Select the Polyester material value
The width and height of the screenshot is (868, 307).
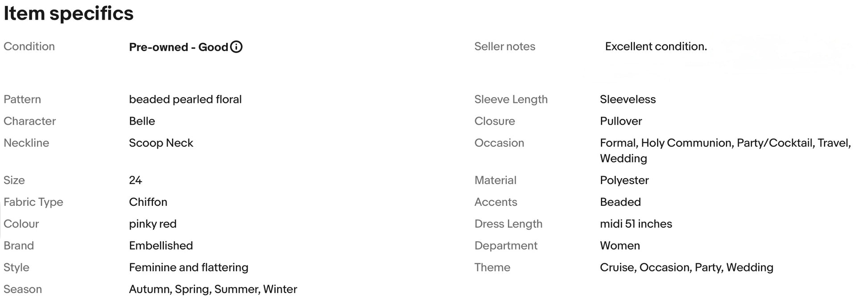coord(624,180)
